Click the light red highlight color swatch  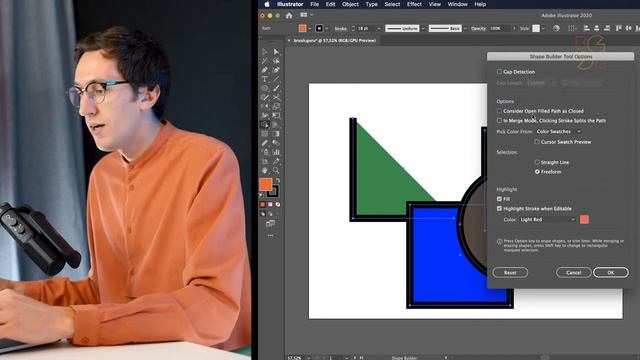pos(584,220)
